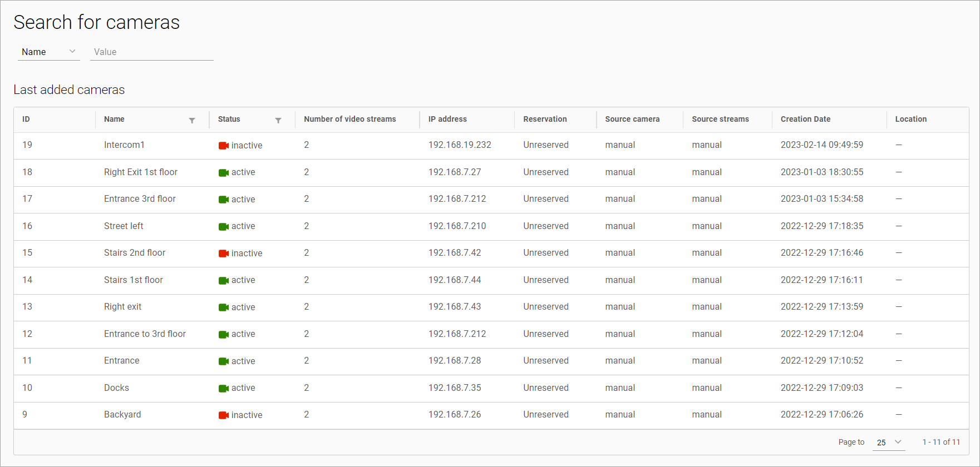Click red inactive camera icon for Backyard
Screen dimensions: 980x467
(x=224, y=415)
